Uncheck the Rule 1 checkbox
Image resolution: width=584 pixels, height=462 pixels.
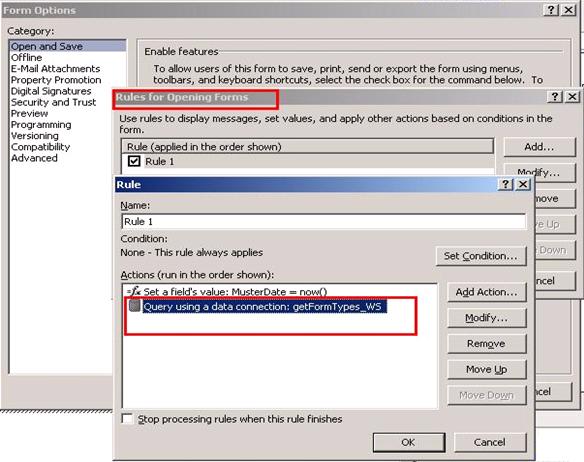click(134, 161)
